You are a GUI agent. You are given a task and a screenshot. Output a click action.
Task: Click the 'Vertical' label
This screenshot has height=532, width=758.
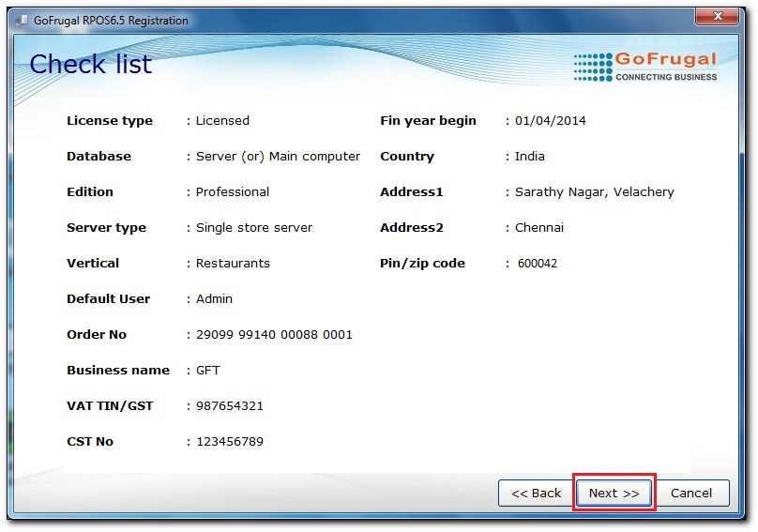(x=93, y=263)
